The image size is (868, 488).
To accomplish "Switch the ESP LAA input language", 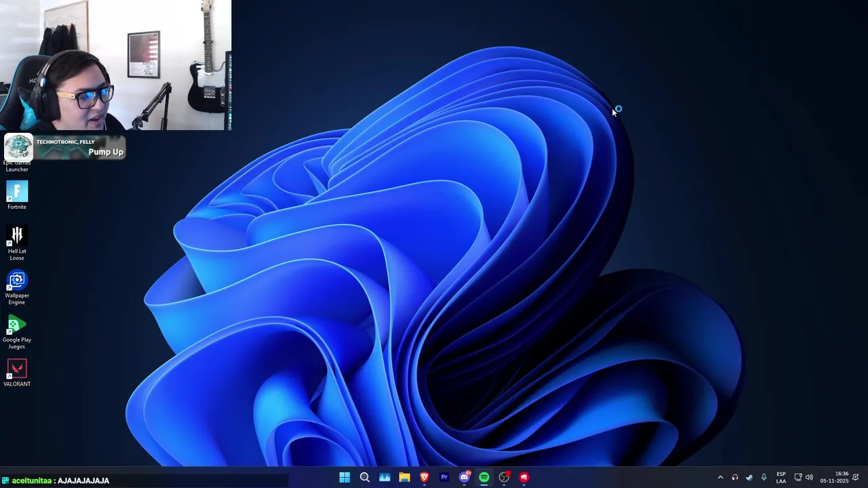I will pyautogui.click(x=781, y=477).
